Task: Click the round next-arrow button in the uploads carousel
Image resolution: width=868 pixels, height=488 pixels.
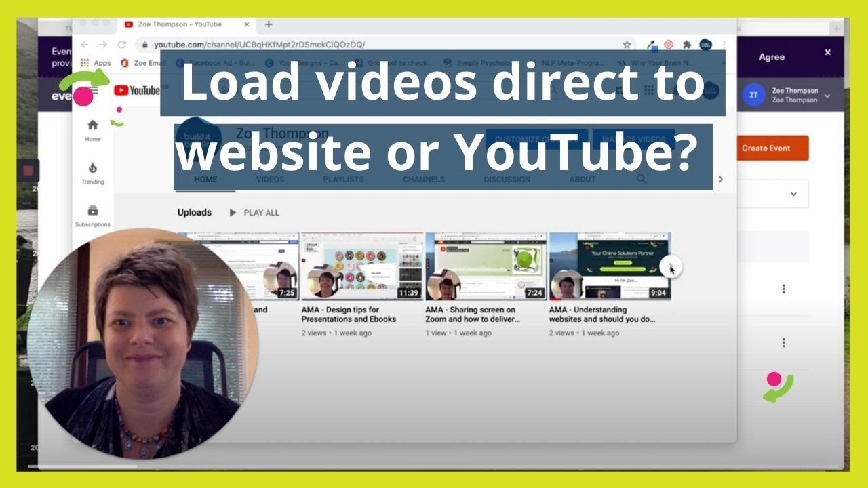Action: [671, 267]
